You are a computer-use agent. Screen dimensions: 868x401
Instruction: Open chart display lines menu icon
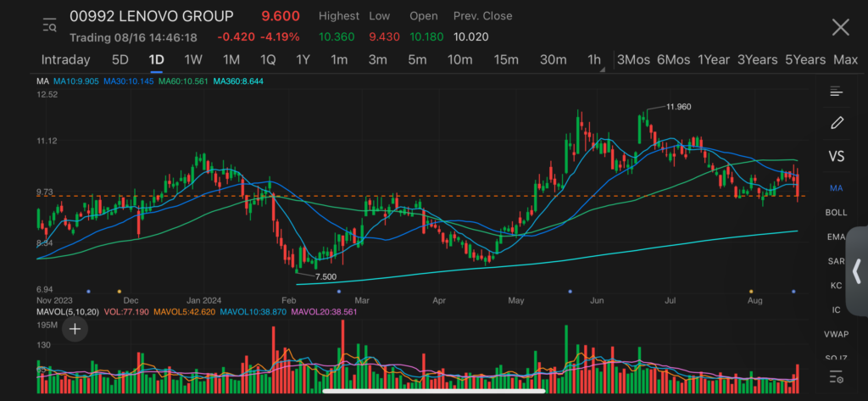click(837, 92)
